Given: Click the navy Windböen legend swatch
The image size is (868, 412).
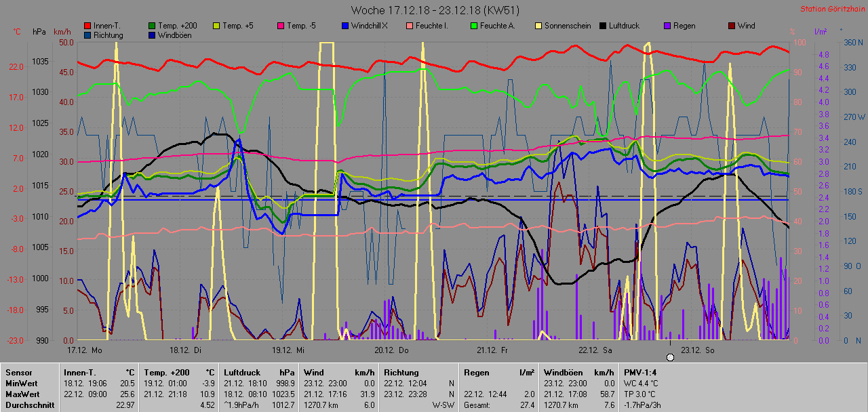Looking at the screenshot, I should pos(152,35).
